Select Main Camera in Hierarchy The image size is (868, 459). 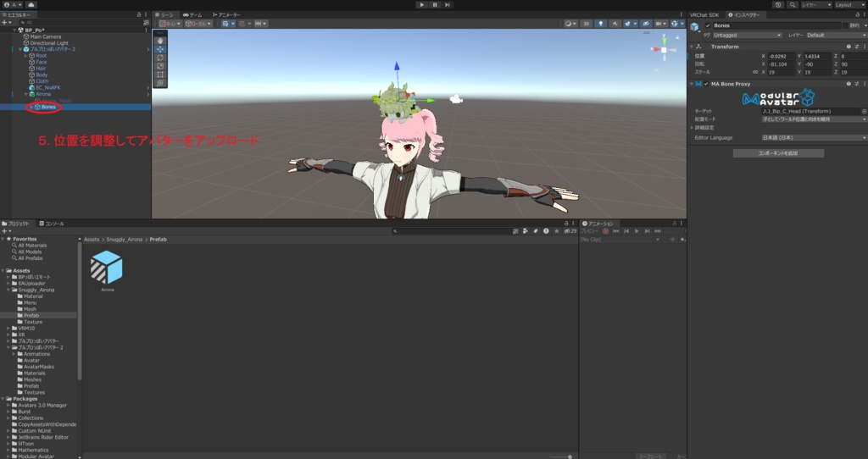tap(46, 36)
